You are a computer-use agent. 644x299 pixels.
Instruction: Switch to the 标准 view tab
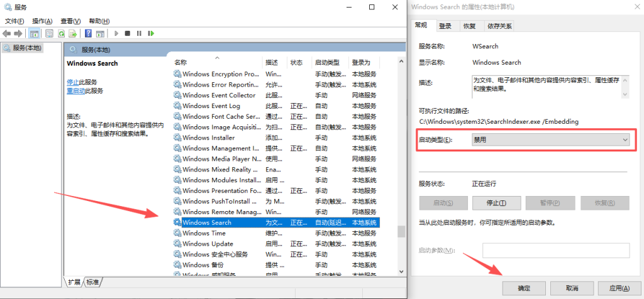[x=92, y=282]
